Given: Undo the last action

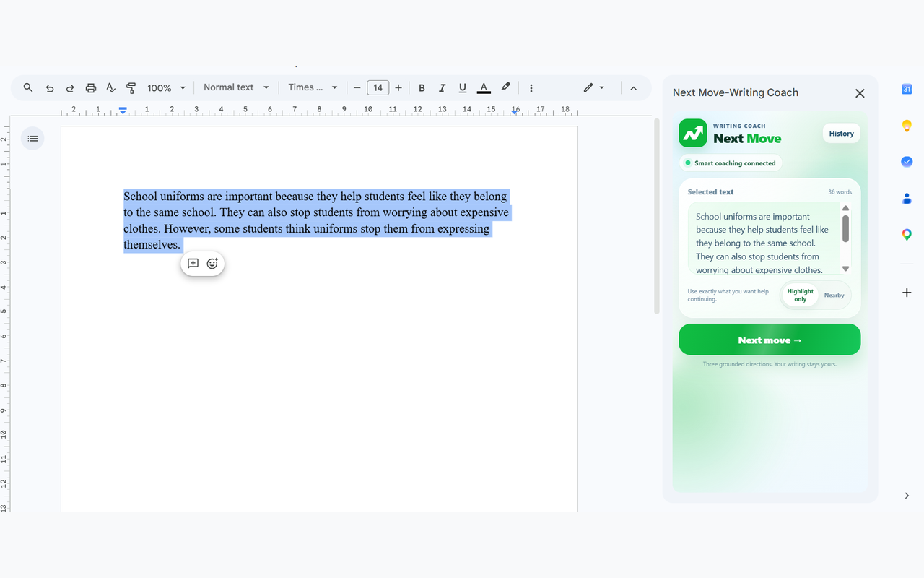Looking at the screenshot, I should coord(50,88).
